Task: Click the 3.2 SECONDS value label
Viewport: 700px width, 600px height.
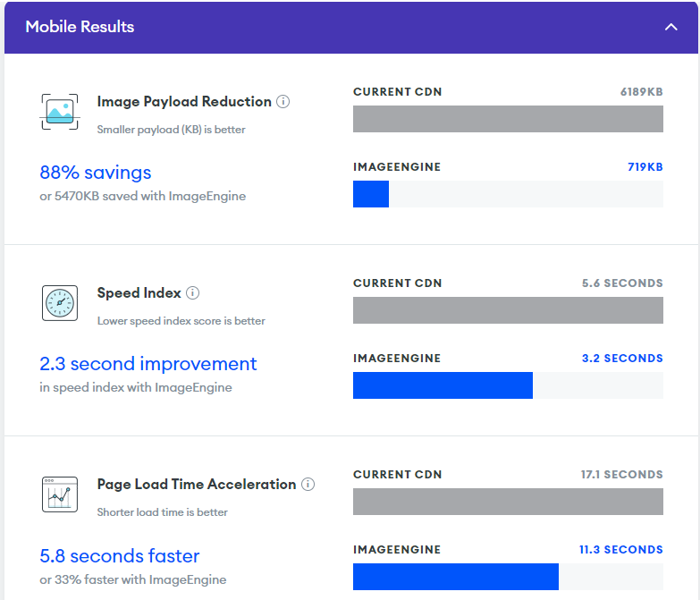Action: (622, 358)
